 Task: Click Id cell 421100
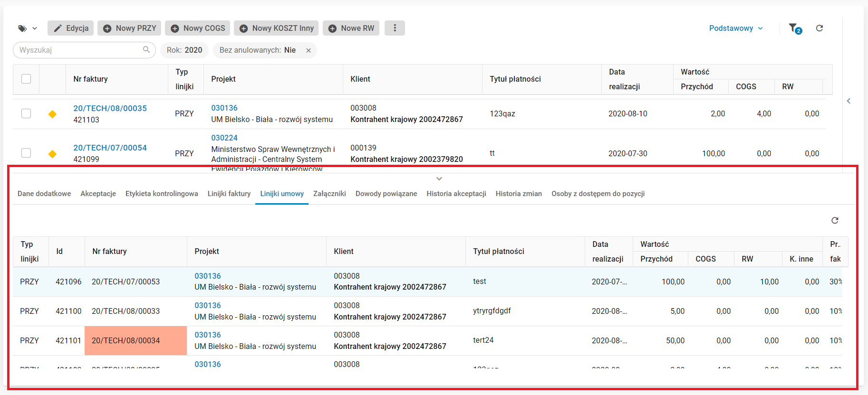[68, 311]
